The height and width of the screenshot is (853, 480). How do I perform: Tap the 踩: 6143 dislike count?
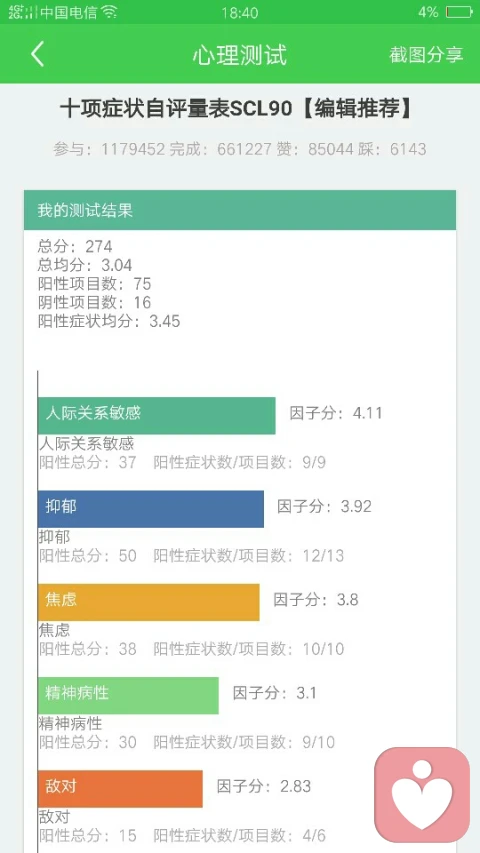coord(392,149)
